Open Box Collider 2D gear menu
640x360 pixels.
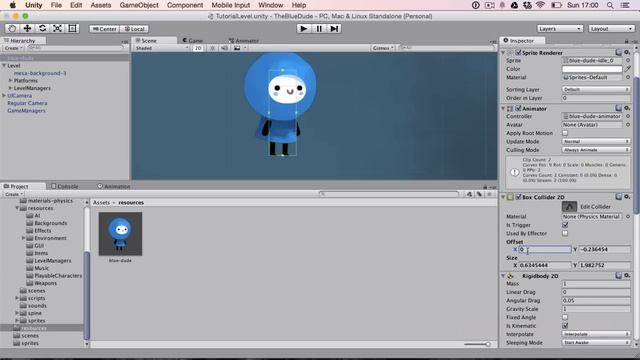click(627, 197)
